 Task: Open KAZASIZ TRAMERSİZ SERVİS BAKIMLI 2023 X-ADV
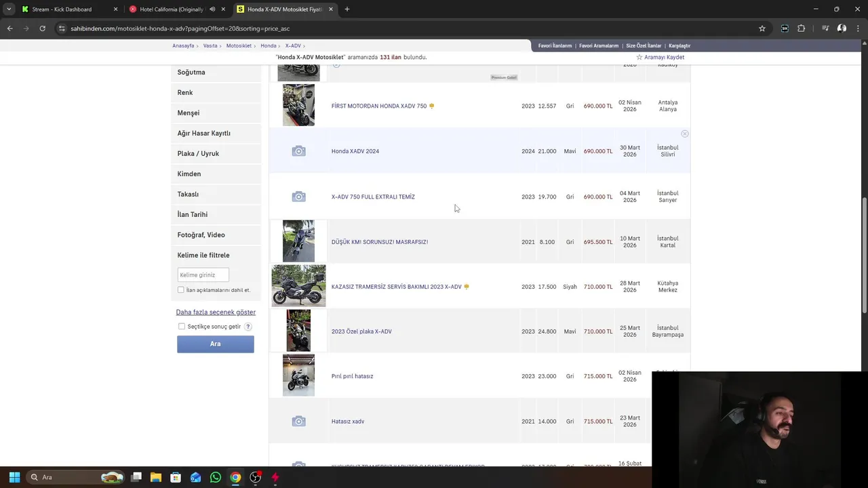[x=397, y=287]
